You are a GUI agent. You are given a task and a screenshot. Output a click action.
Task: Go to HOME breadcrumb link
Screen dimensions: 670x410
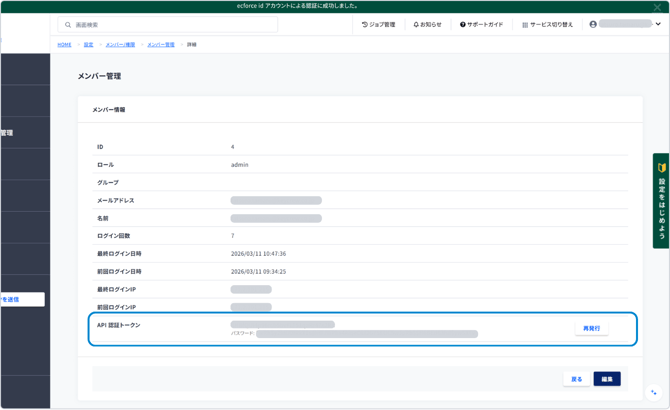click(64, 45)
